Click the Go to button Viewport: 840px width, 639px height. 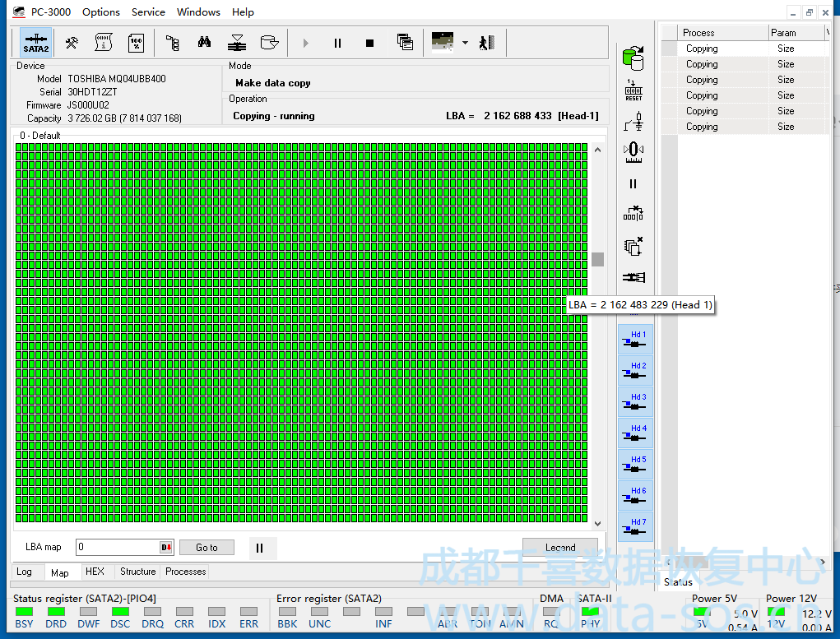[x=207, y=548]
